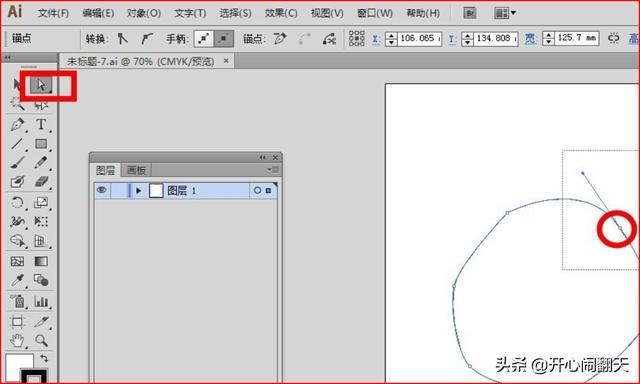
Task: Switch to the 画板 tab
Action: (x=136, y=170)
